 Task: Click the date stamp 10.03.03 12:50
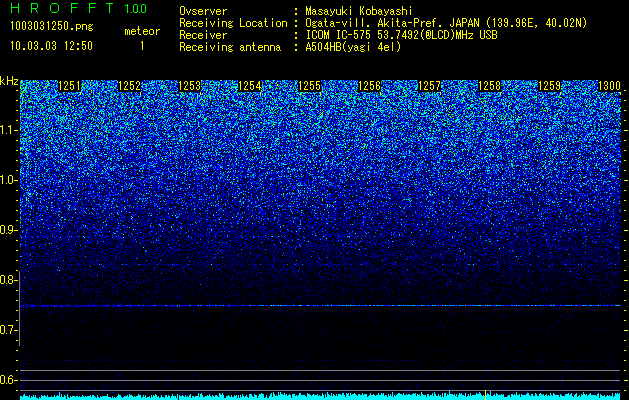(51, 46)
